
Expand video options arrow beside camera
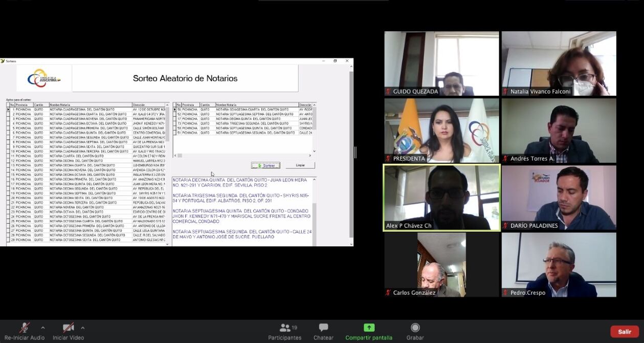[82, 328]
